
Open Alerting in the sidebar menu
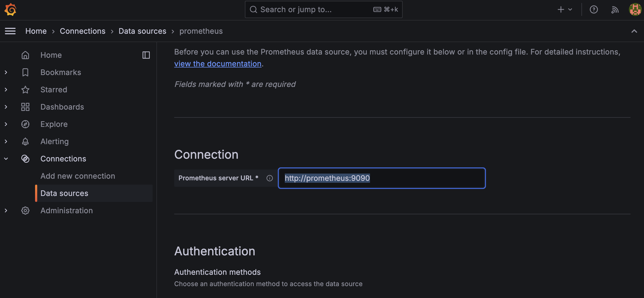click(54, 141)
